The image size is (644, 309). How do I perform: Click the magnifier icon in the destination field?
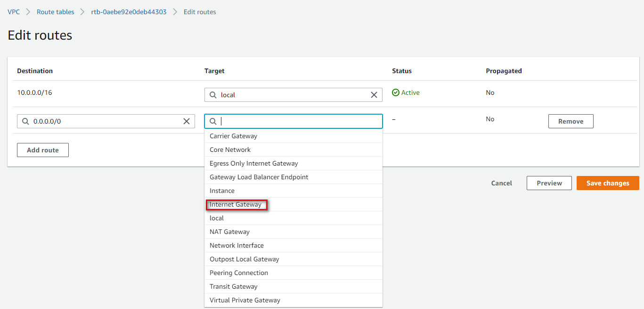click(25, 121)
